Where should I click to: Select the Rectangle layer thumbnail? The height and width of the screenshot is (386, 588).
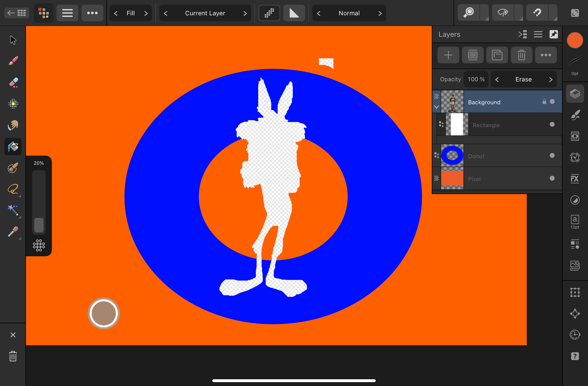457,124
